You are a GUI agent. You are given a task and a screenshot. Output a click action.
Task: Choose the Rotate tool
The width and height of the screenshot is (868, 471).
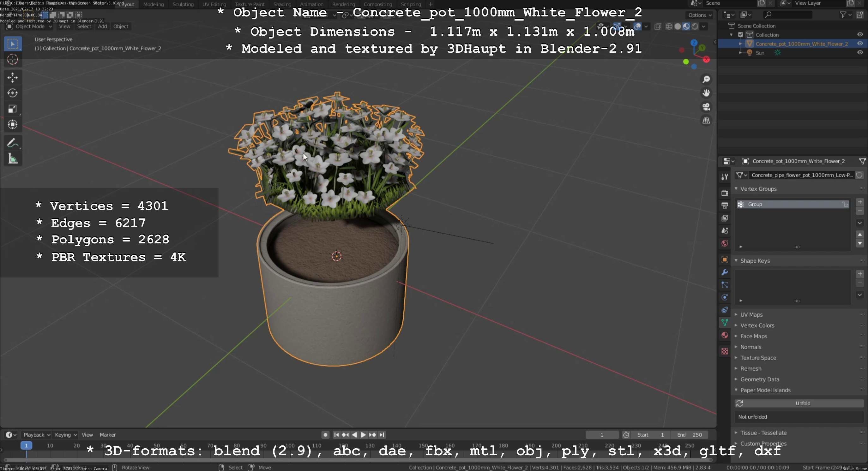click(13, 93)
